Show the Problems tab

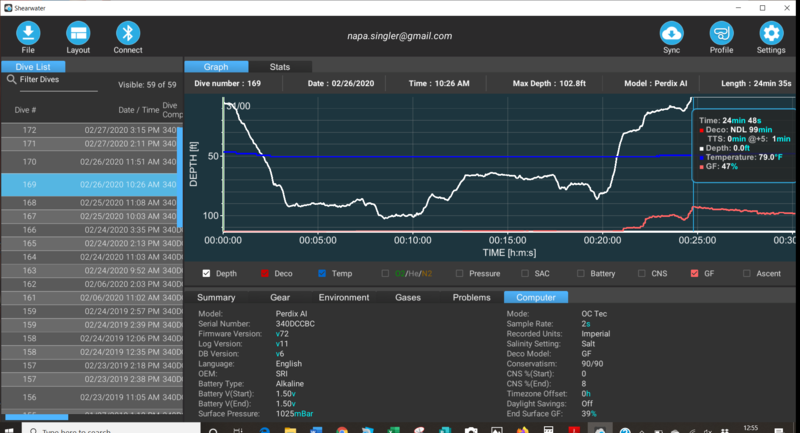click(x=471, y=297)
